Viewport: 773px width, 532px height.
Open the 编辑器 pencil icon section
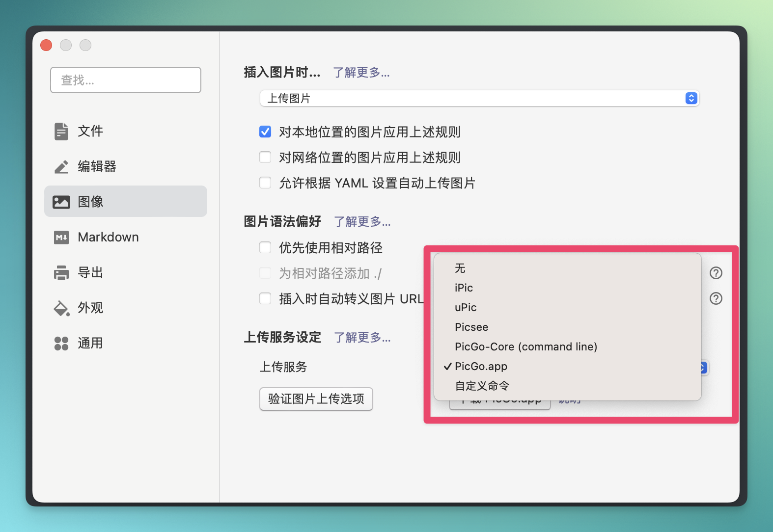click(61, 167)
